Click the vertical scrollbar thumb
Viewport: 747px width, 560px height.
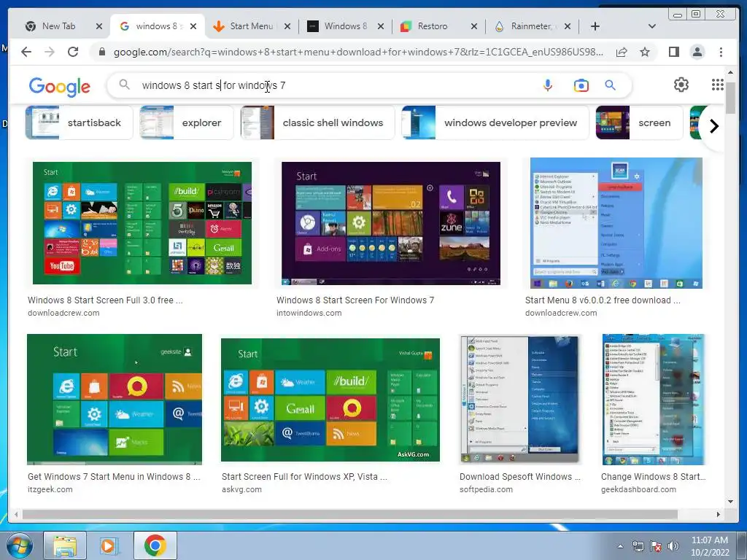(x=730, y=97)
